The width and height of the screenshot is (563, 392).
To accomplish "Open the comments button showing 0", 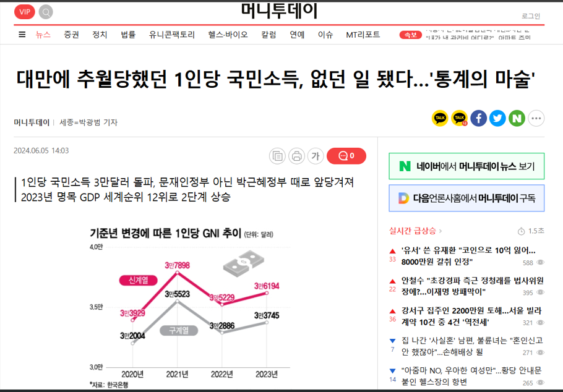I will pyautogui.click(x=346, y=156).
